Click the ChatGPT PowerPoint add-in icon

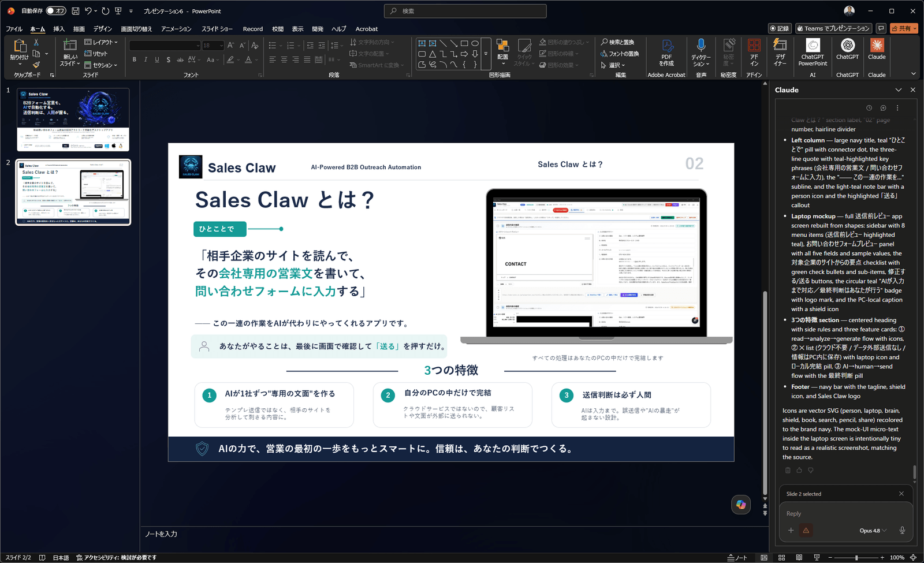point(813,45)
